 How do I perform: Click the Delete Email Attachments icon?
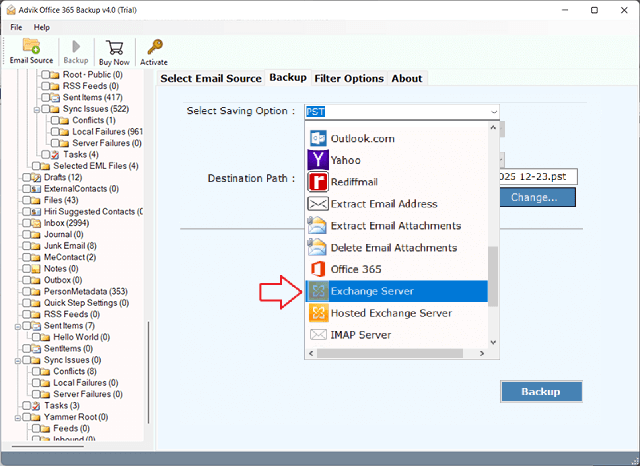tap(318, 248)
